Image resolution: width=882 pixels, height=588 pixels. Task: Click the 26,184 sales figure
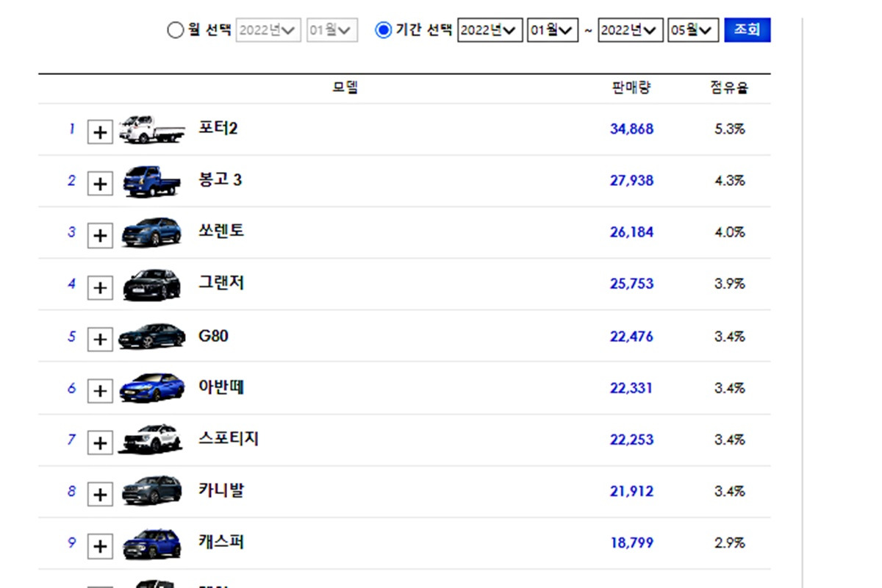[x=631, y=232]
